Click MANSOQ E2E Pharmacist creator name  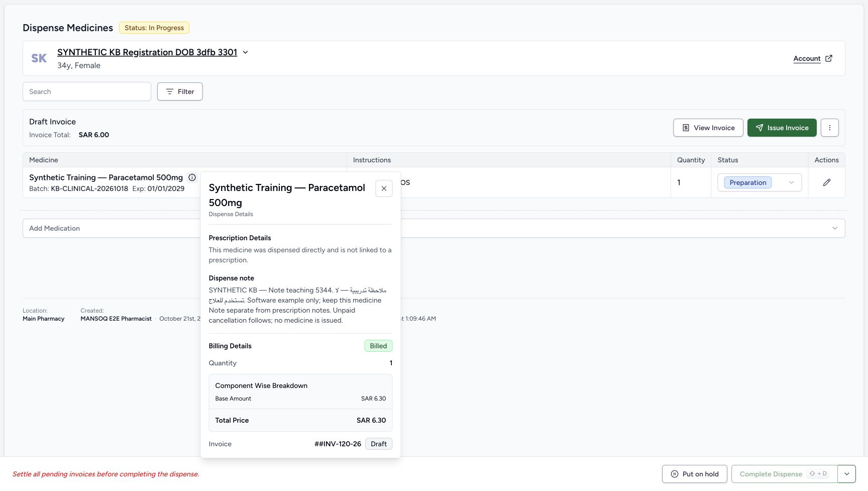pos(116,319)
